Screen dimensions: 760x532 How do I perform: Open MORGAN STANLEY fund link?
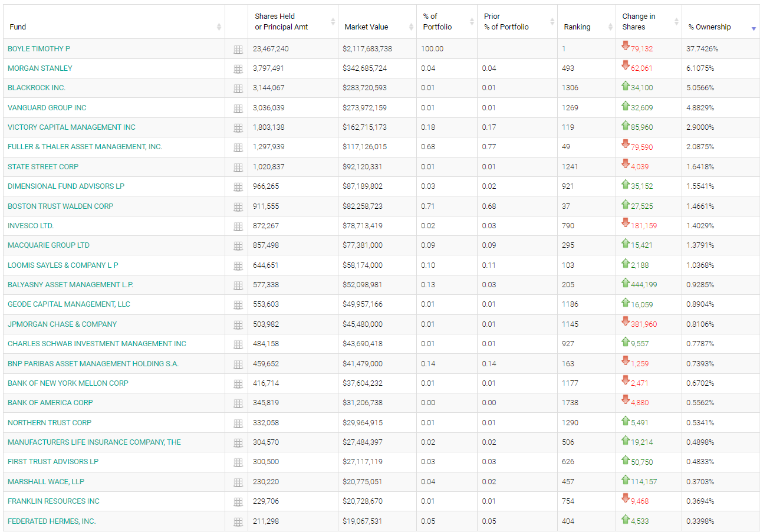point(40,68)
